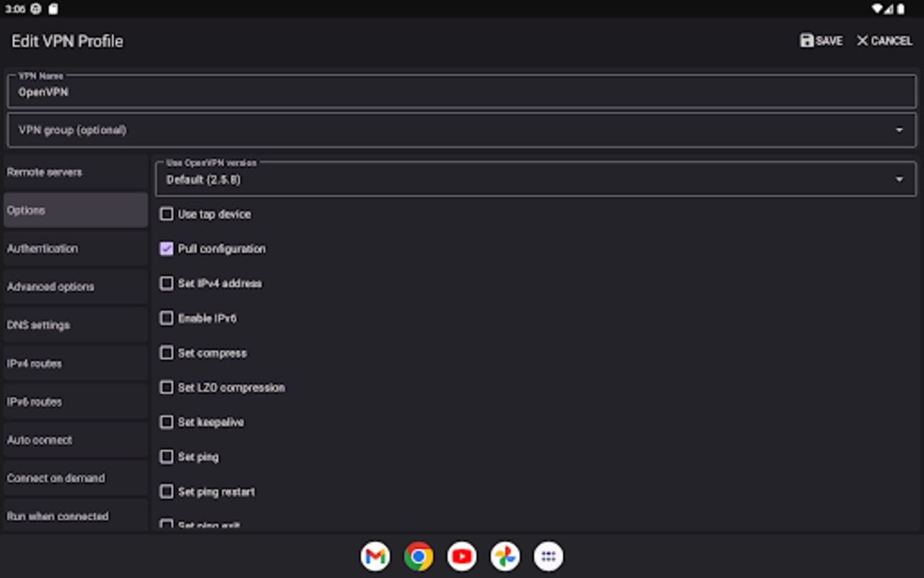Open YouTube from the dock
Screen dimensions: 924x578
pyautogui.click(x=462, y=556)
